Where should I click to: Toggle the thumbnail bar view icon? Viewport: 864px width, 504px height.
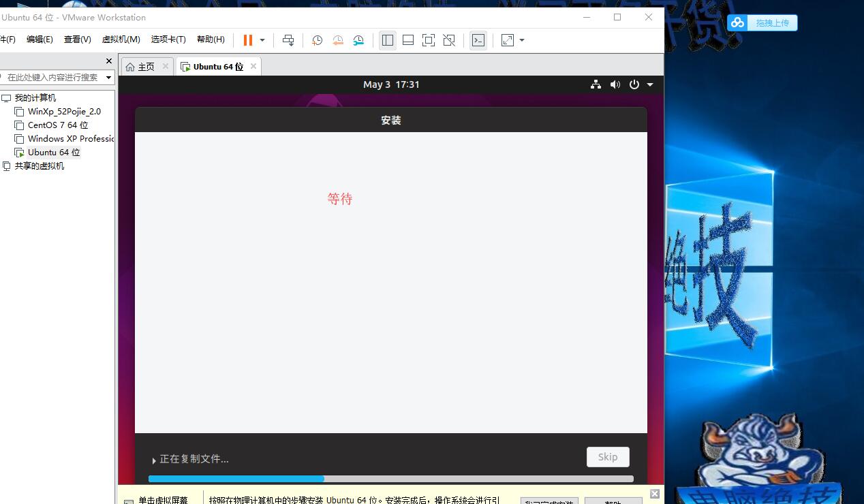[x=408, y=40]
